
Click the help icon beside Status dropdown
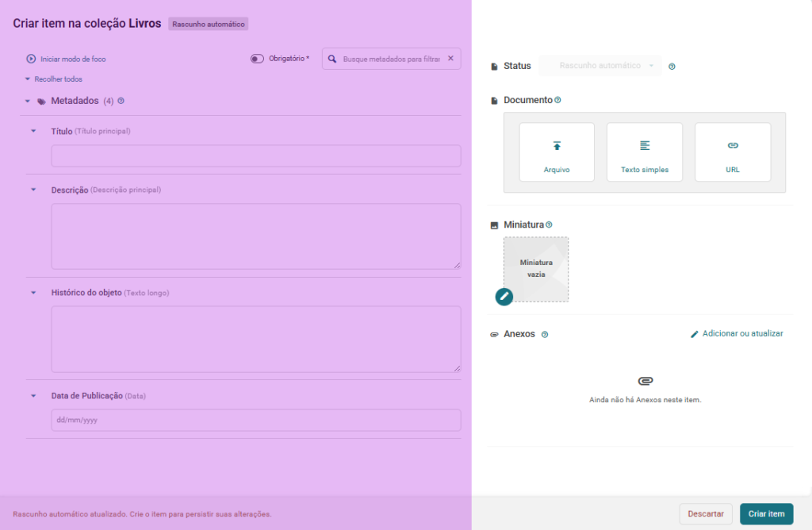pyautogui.click(x=672, y=67)
